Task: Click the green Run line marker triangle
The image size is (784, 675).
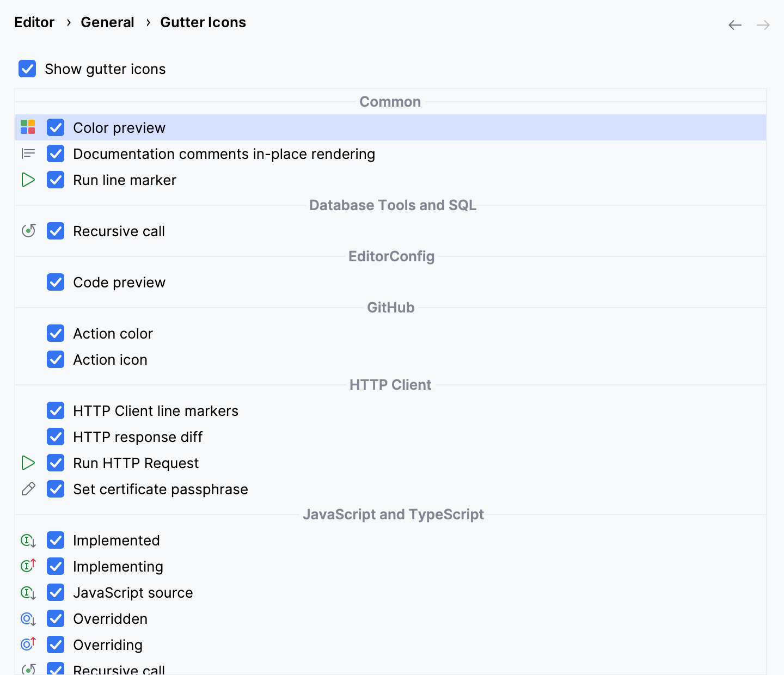Action: coord(28,180)
